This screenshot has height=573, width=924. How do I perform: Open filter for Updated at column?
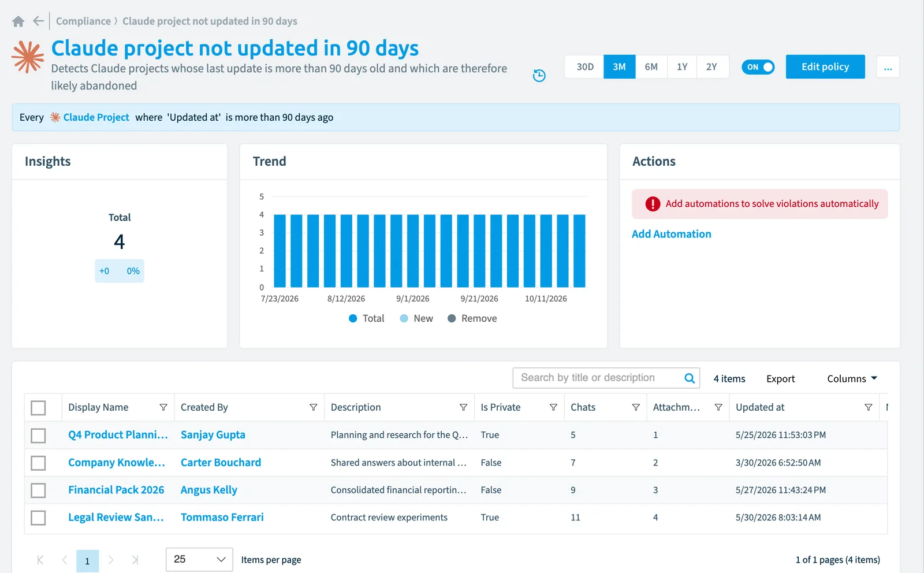pyautogui.click(x=868, y=407)
